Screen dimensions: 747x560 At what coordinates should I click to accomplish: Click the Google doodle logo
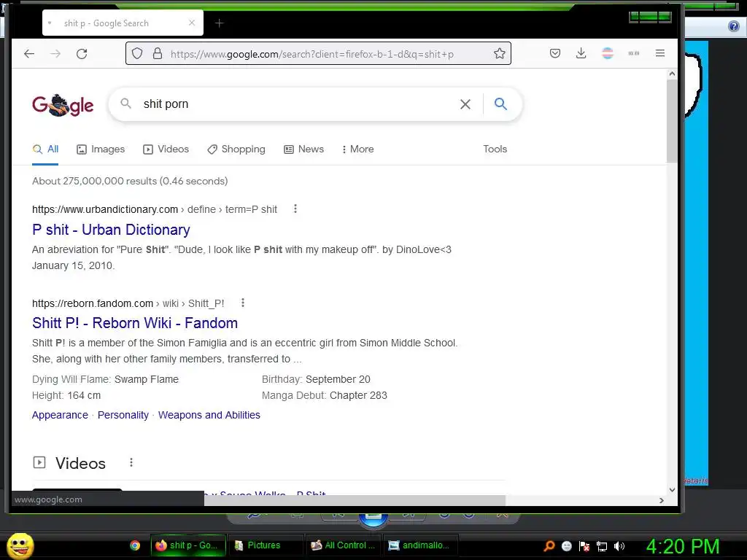click(63, 105)
